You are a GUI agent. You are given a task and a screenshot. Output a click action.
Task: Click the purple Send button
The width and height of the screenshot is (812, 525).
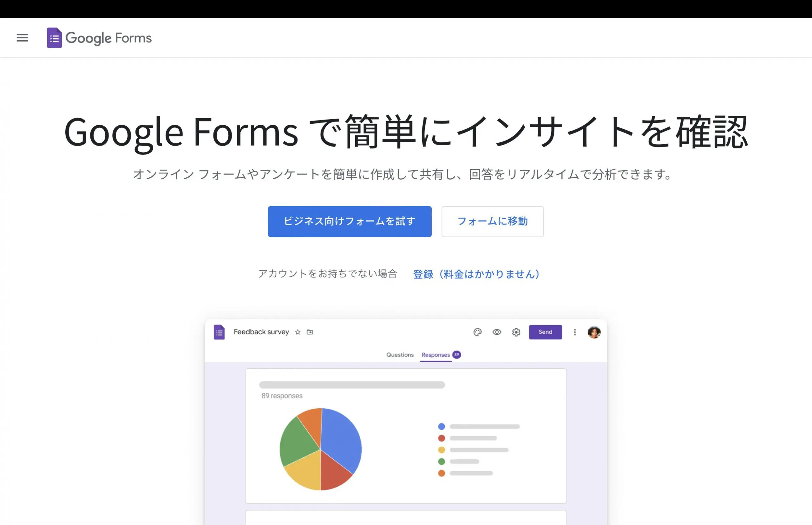[546, 332]
